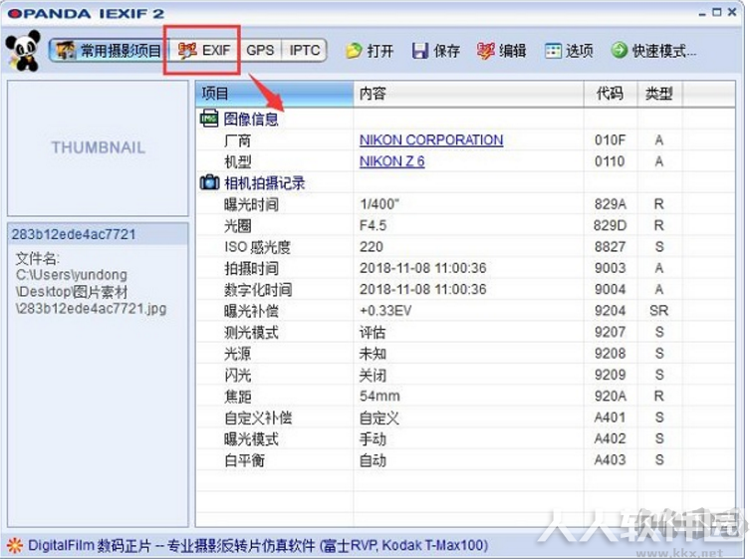Screen dimensions: 750x560
Task: Select the ISO 感光度 row
Action: (465, 247)
